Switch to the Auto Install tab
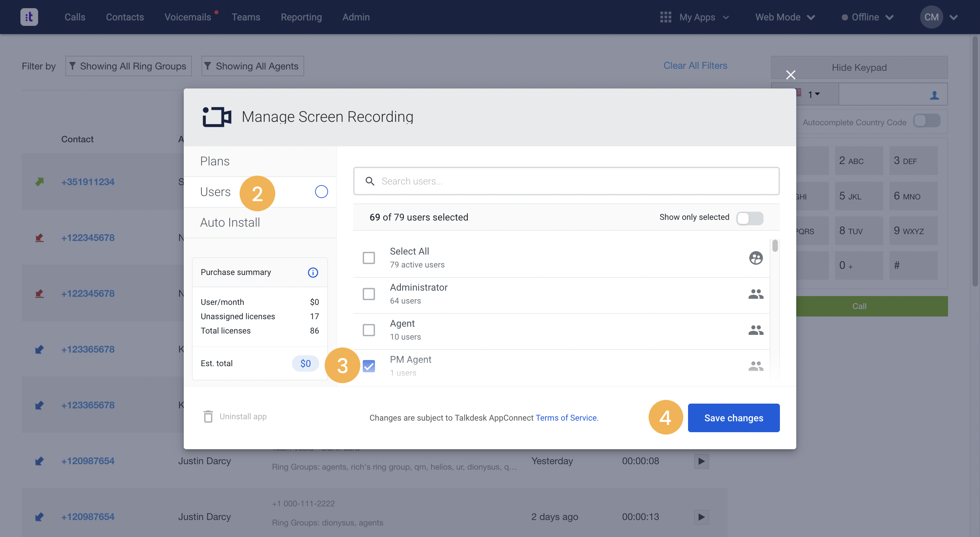Viewport: 980px width, 537px height. coord(260,223)
